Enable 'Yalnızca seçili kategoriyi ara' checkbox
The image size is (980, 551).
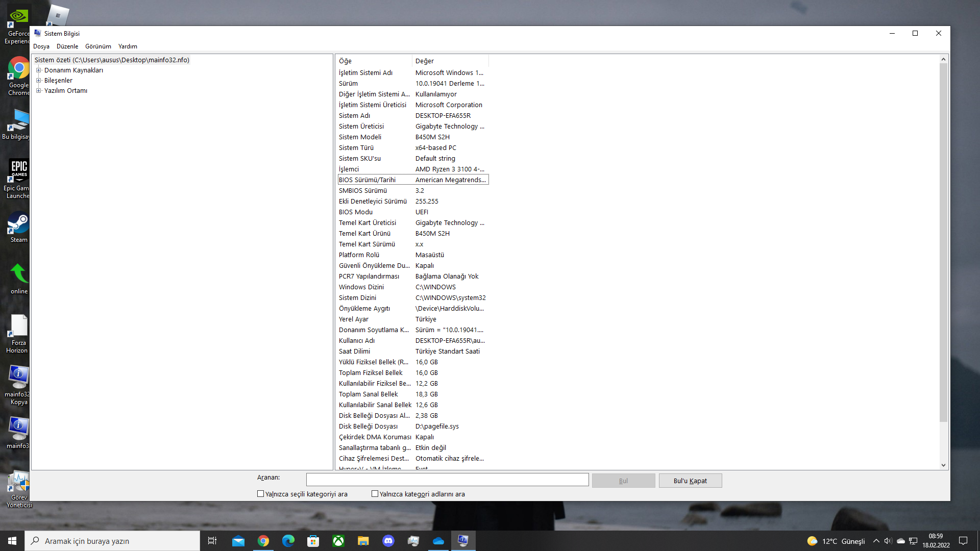point(261,494)
